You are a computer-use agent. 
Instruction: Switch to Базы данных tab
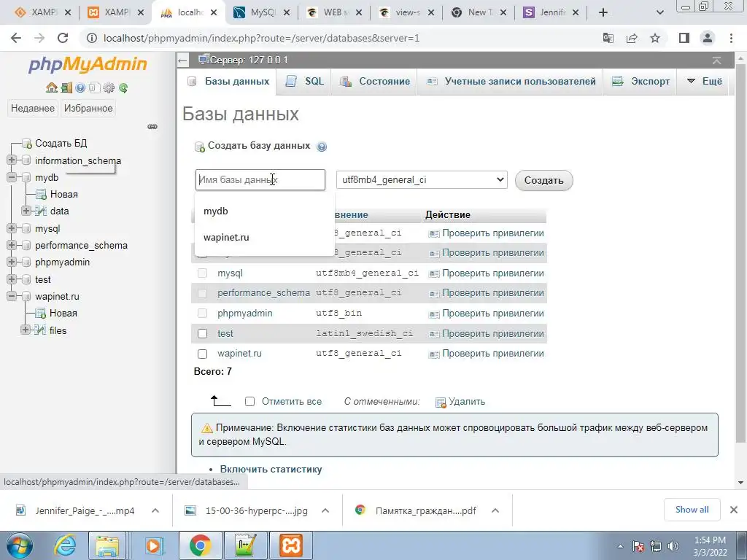(228, 82)
